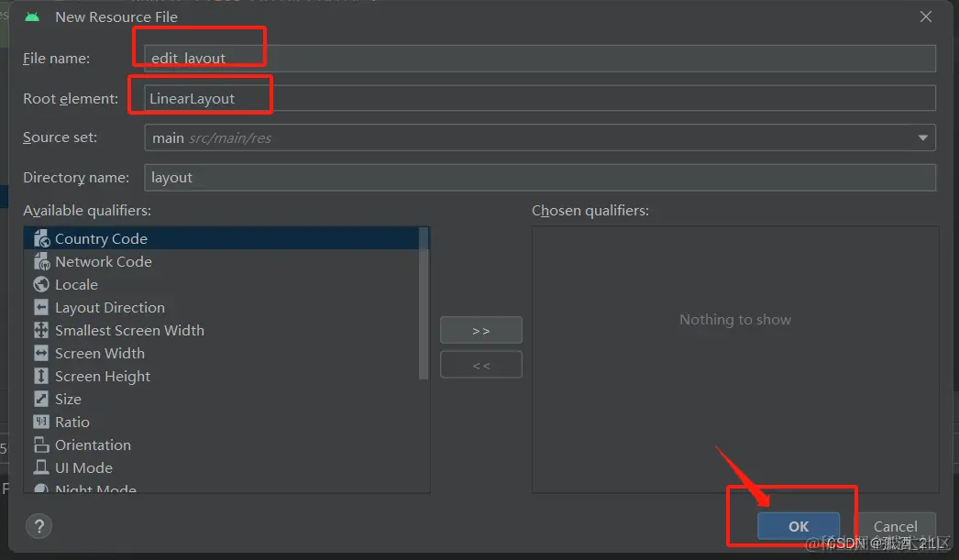Click the Smallest Screen Width icon

coord(41,330)
